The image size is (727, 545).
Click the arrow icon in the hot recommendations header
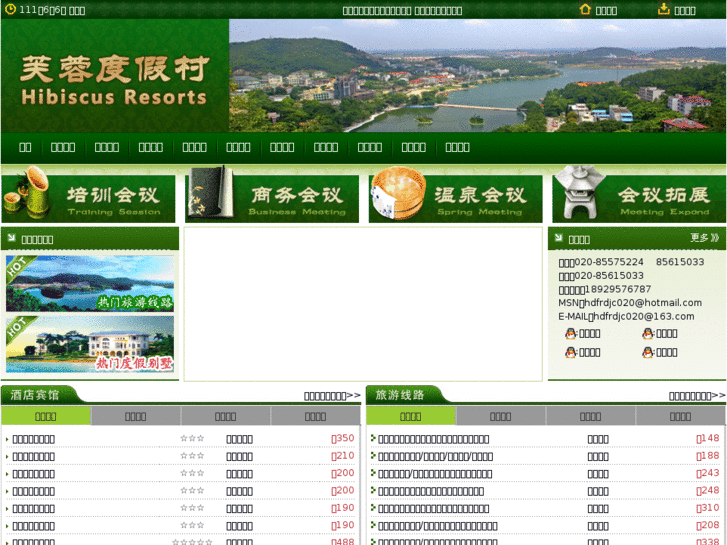[x=12, y=237]
